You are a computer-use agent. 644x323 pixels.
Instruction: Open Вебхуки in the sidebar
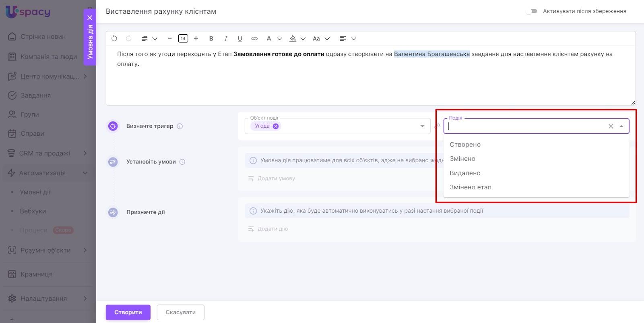tap(33, 211)
